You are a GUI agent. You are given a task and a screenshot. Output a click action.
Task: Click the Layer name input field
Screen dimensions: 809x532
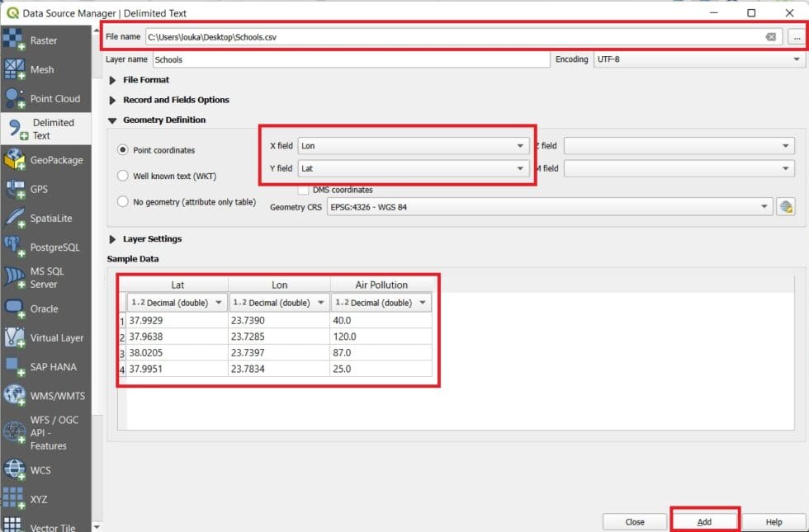tap(347, 59)
